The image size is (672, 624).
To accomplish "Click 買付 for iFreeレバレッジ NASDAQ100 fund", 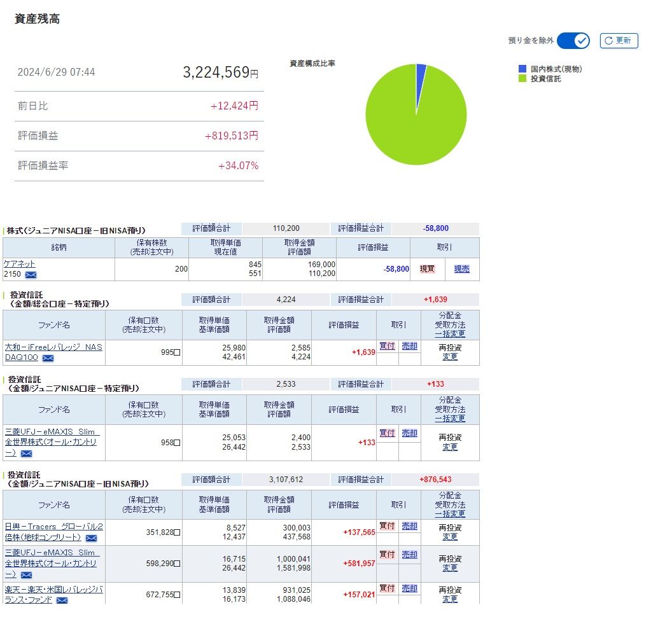I will pyautogui.click(x=387, y=346).
